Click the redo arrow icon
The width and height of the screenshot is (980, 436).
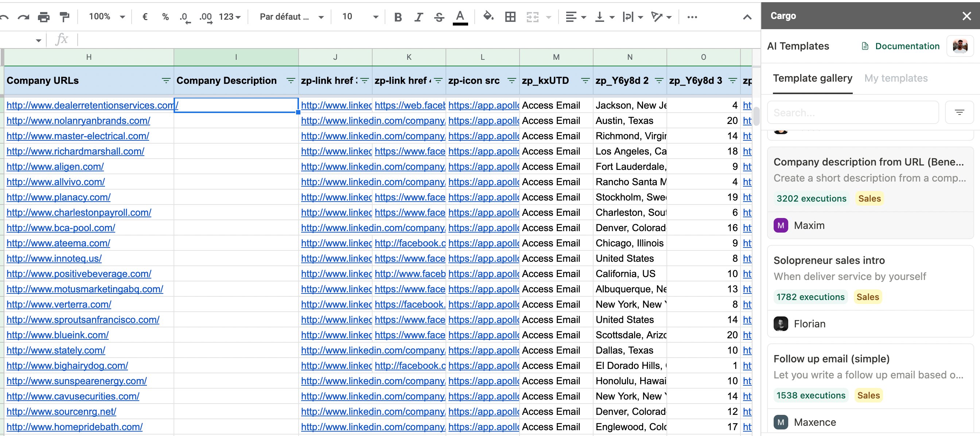24,17
